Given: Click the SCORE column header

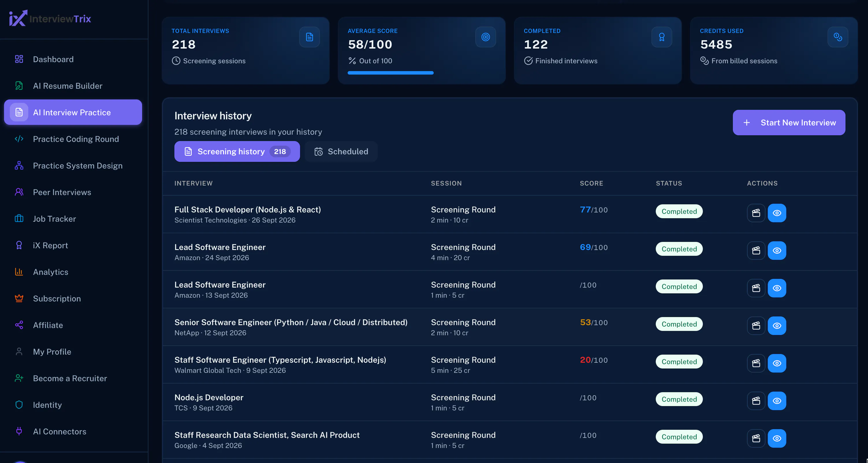Looking at the screenshot, I should pyautogui.click(x=591, y=183).
